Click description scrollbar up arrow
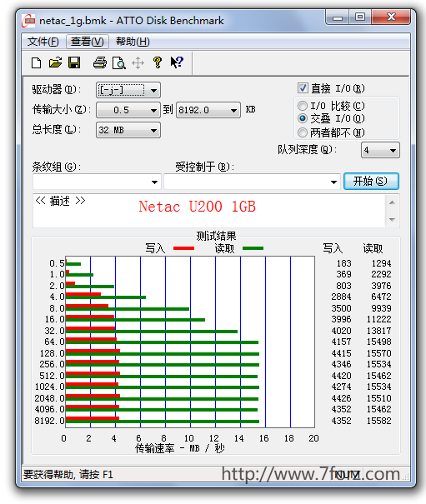426x504 pixels. 392,202
